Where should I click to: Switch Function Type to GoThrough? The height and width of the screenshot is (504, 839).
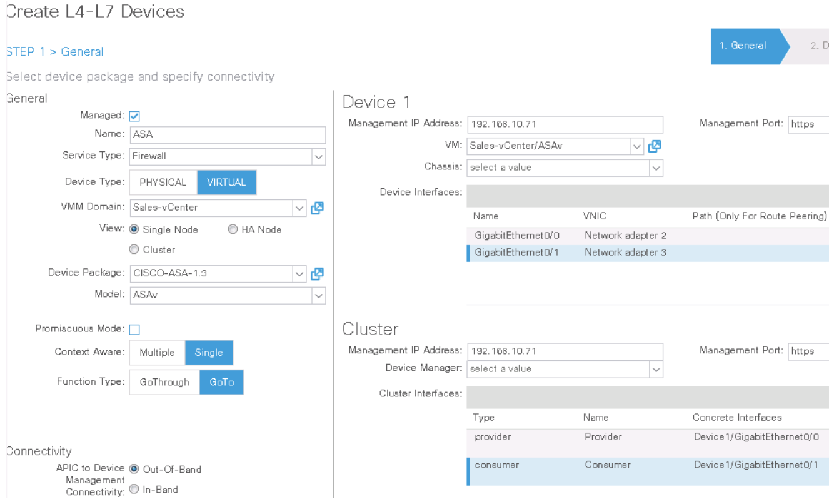tap(164, 382)
